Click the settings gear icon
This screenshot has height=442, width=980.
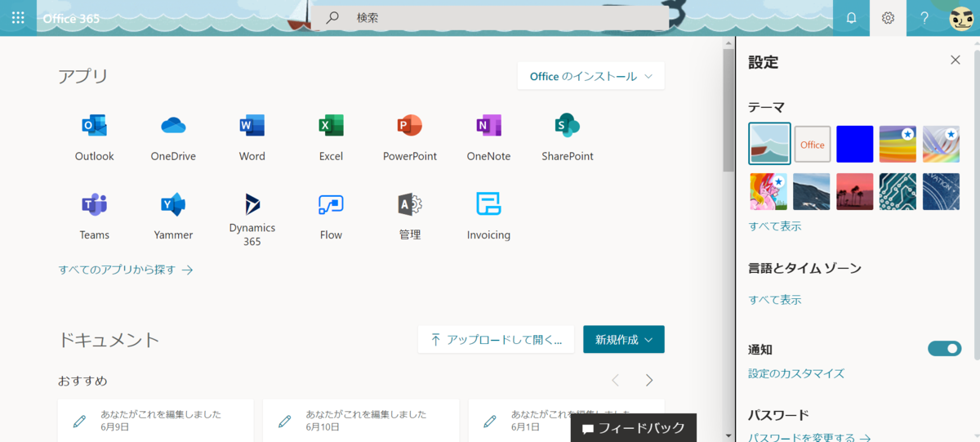[x=888, y=18]
